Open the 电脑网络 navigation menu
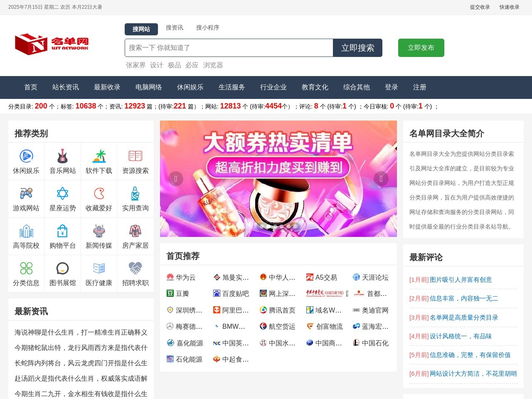Image resolution: width=532 pixels, height=399 pixels. click(148, 87)
